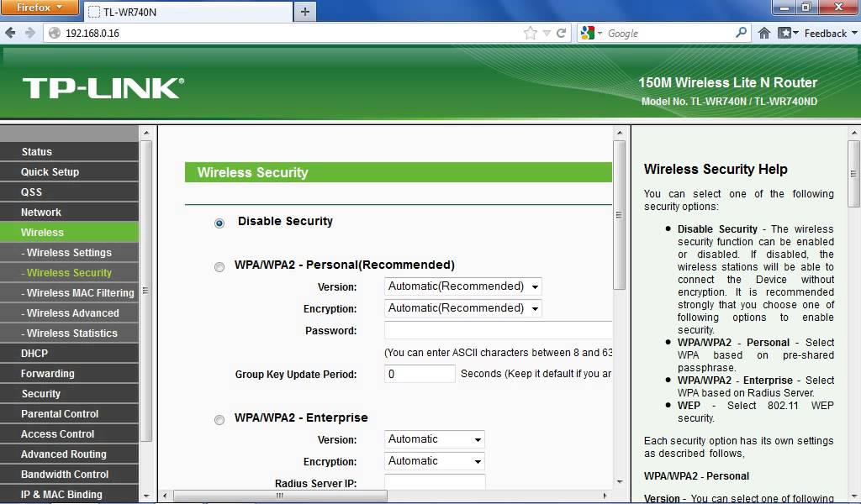Click the Wireless Security Help heading
Viewport: 861px width, 504px height.
[x=716, y=169]
